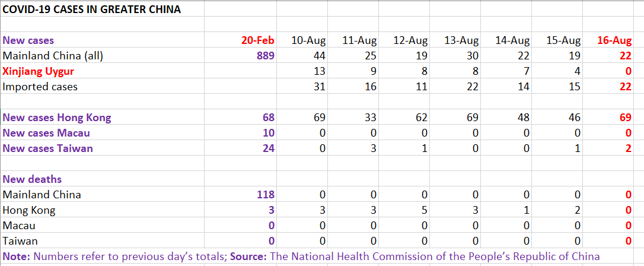Select the '20-Feb' column header
644x266 pixels.
[257, 40]
